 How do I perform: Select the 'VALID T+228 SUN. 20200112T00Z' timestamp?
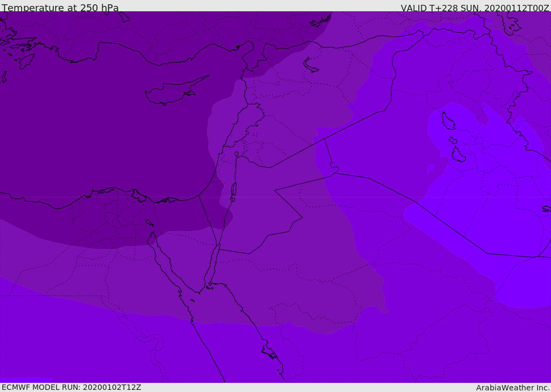pyautogui.click(x=475, y=8)
